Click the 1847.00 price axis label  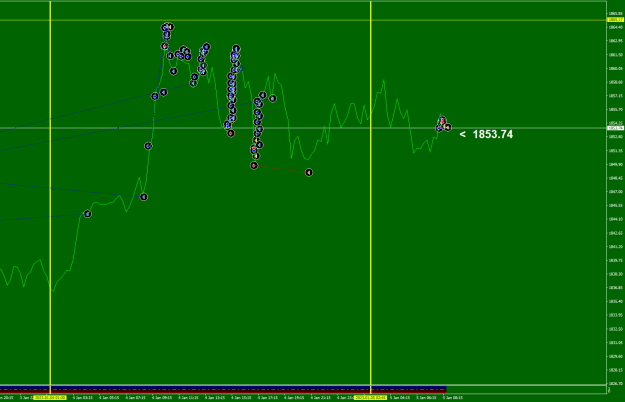616,192
